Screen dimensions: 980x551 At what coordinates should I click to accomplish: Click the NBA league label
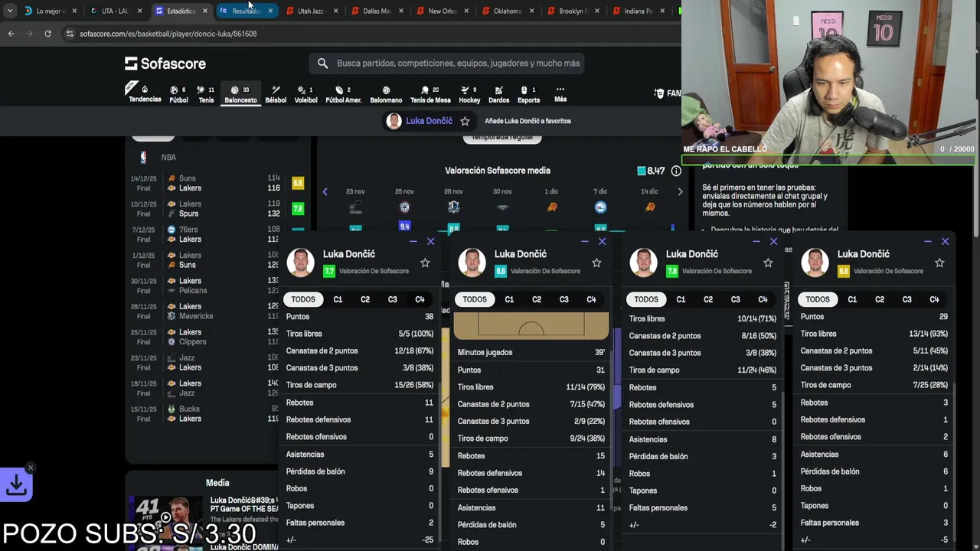(168, 157)
